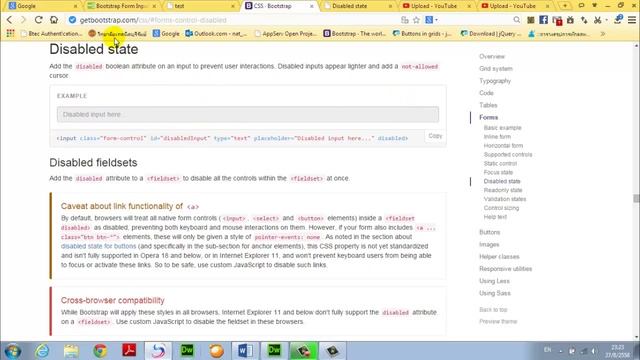Open the orange ball app in taskbar
Screen dimensions: 640x360
216,351
